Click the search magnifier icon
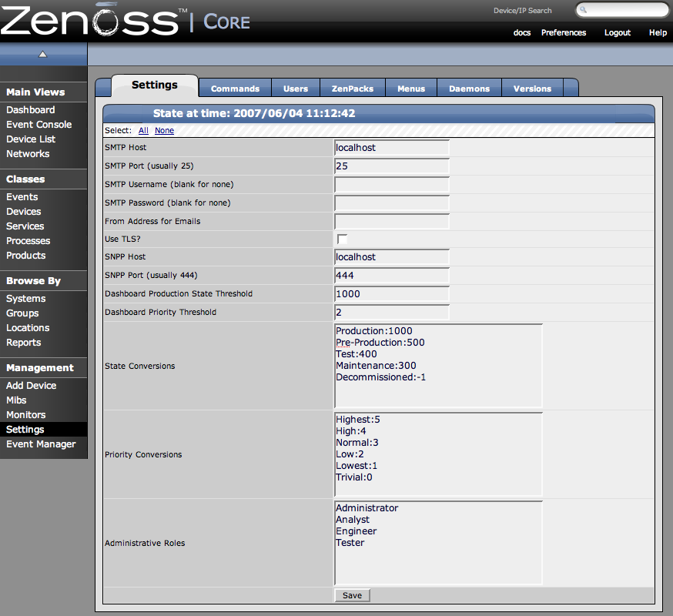Screen dimensions: 673x616 (x=584, y=9)
